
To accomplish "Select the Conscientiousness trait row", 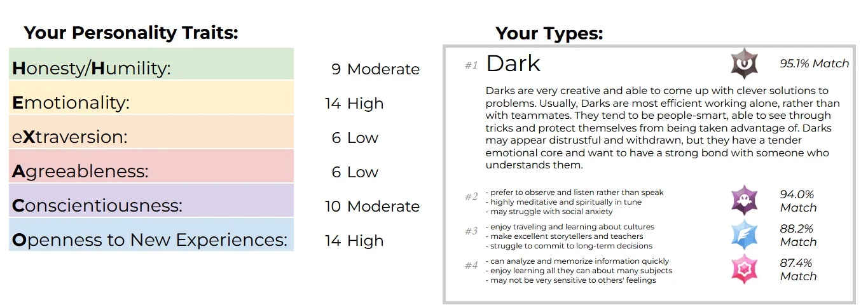I will (151, 206).
